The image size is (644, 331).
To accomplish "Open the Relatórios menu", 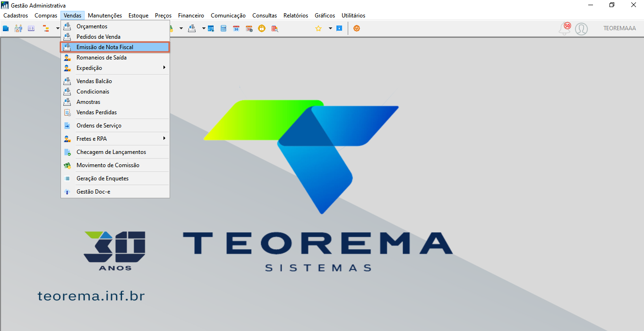I will (296, 16).
